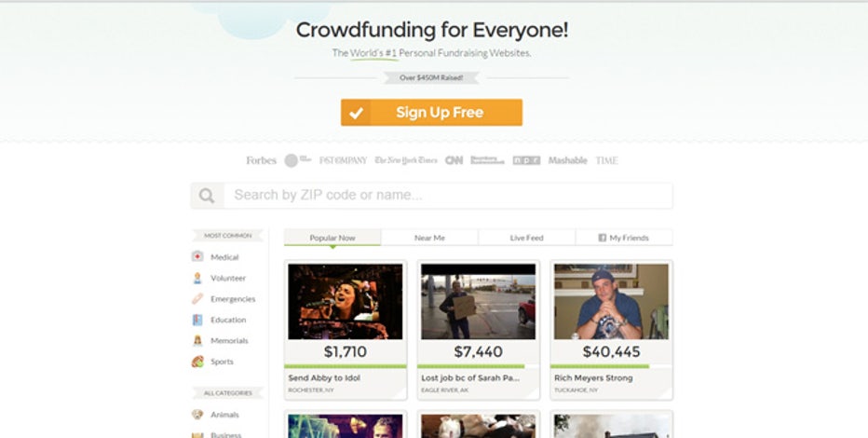
Task: Open the Live Feed tab
Action: (526, 238)
